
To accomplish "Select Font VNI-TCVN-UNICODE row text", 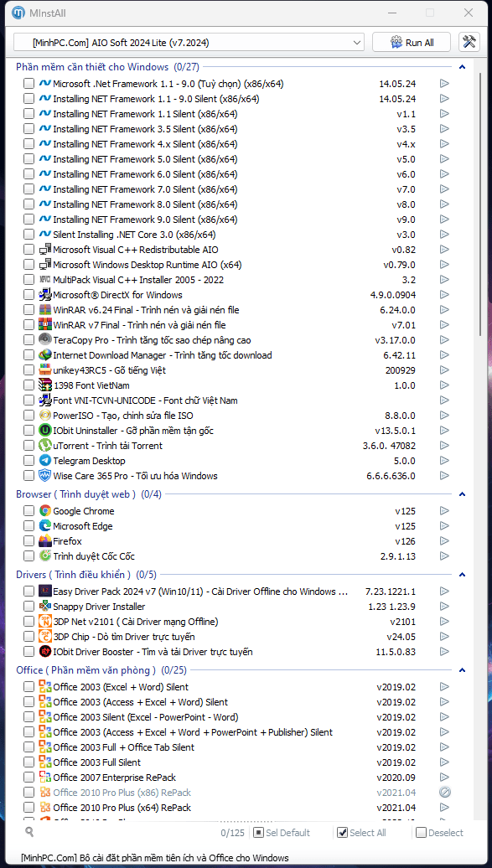I will (145, 400).
